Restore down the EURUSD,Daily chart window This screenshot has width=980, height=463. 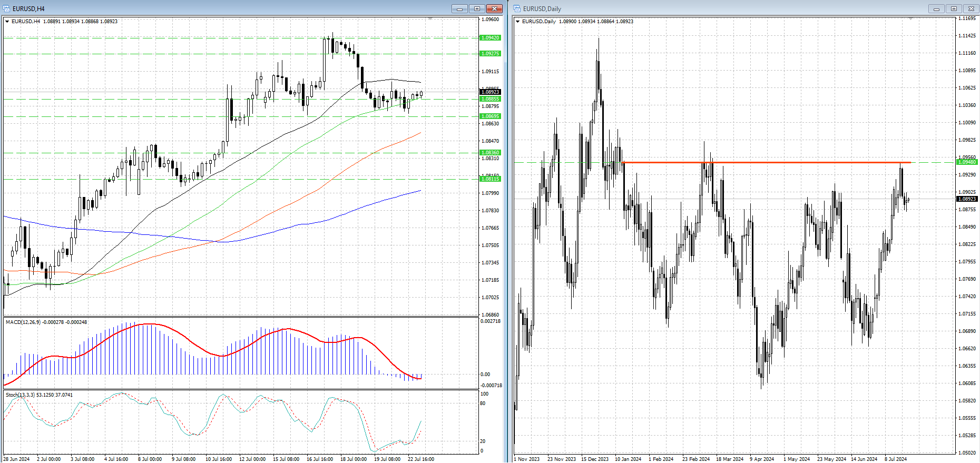pos(954,8)
